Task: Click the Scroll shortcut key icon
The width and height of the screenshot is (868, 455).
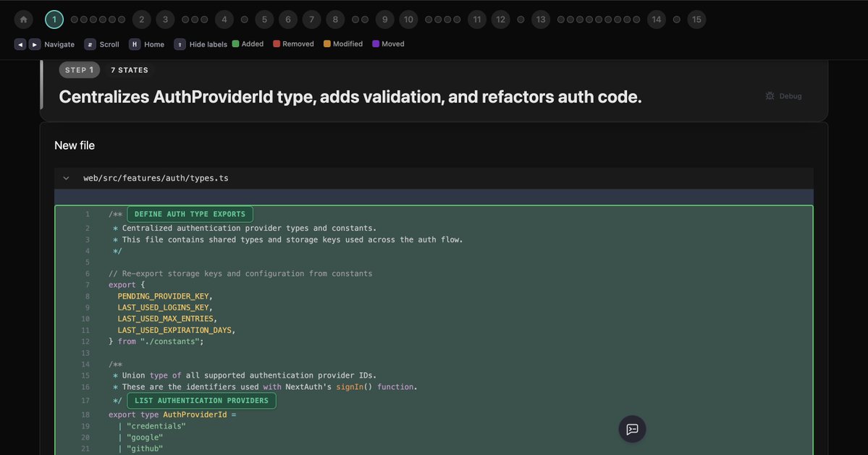Action: tap(90, 44)
